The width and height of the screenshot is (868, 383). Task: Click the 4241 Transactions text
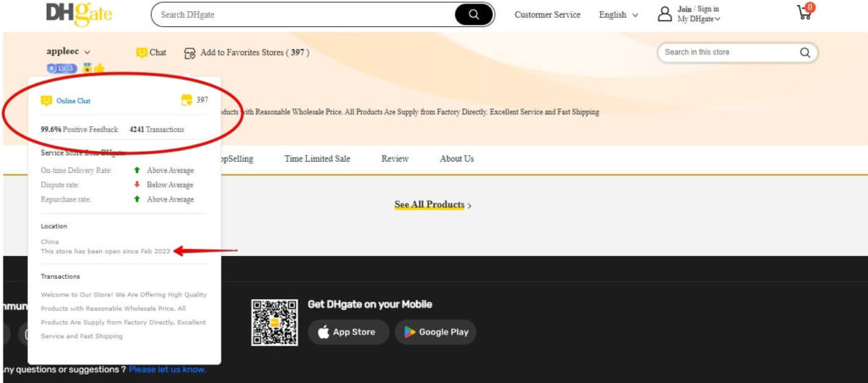[157, 130]
